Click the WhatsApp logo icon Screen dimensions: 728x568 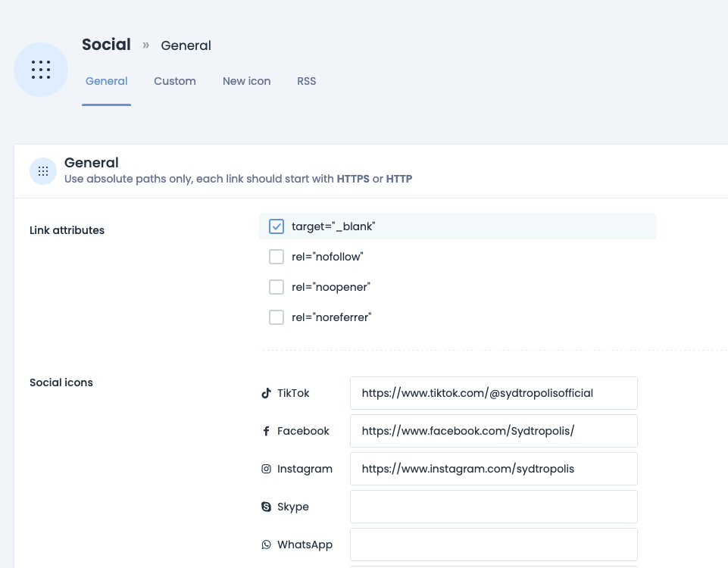click(x=266, y=545)
